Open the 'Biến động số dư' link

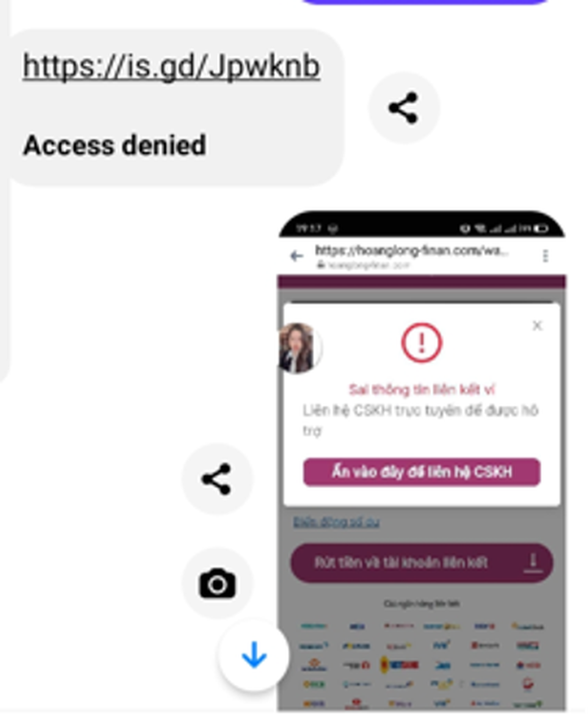click(336, 522)
